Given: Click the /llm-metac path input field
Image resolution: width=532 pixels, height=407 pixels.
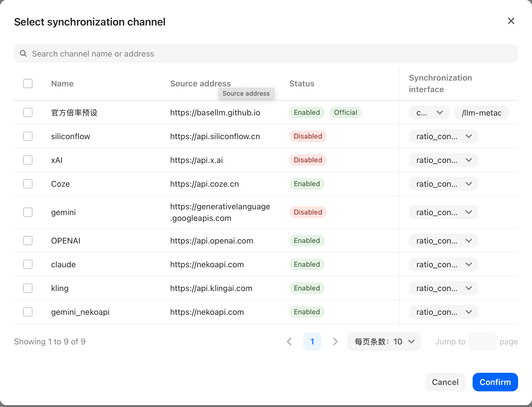Looking at the screenshot, I should [481, 112].
